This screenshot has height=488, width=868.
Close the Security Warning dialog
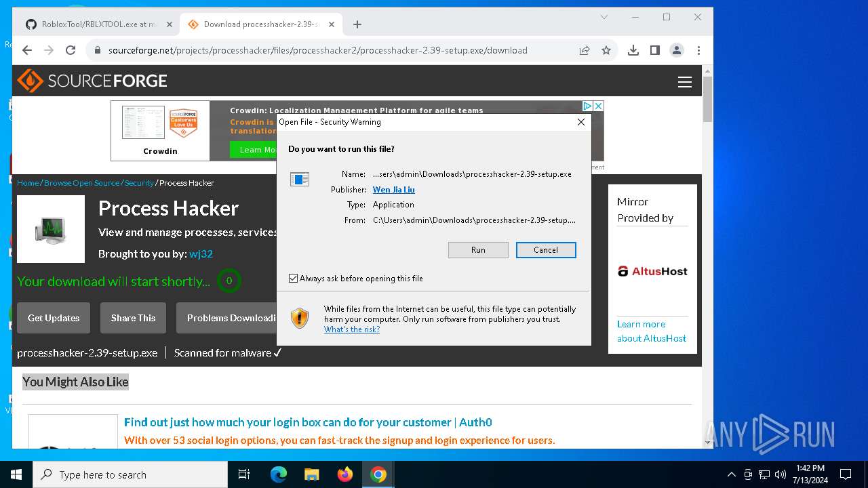pos(580,122)
